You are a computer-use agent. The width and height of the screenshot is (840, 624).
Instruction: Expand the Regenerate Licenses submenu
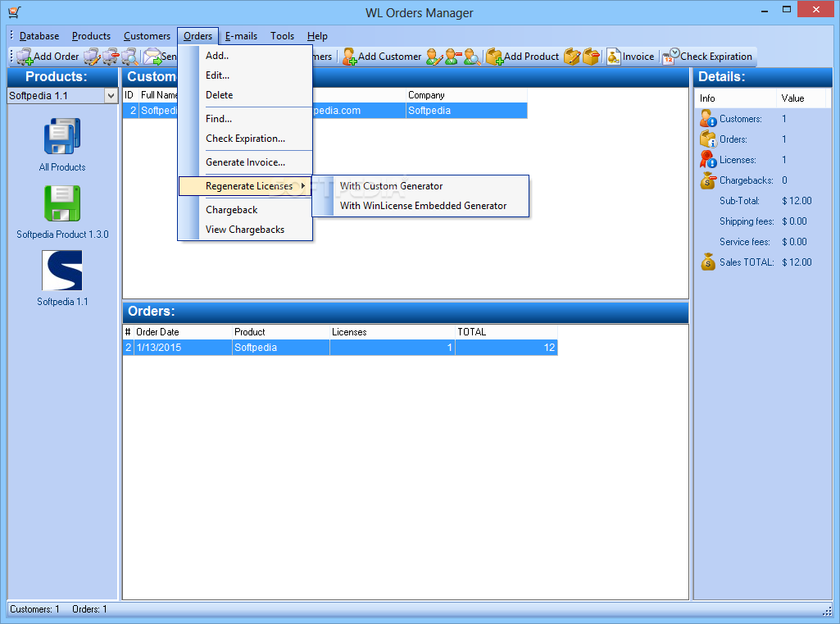coord(245,186)
